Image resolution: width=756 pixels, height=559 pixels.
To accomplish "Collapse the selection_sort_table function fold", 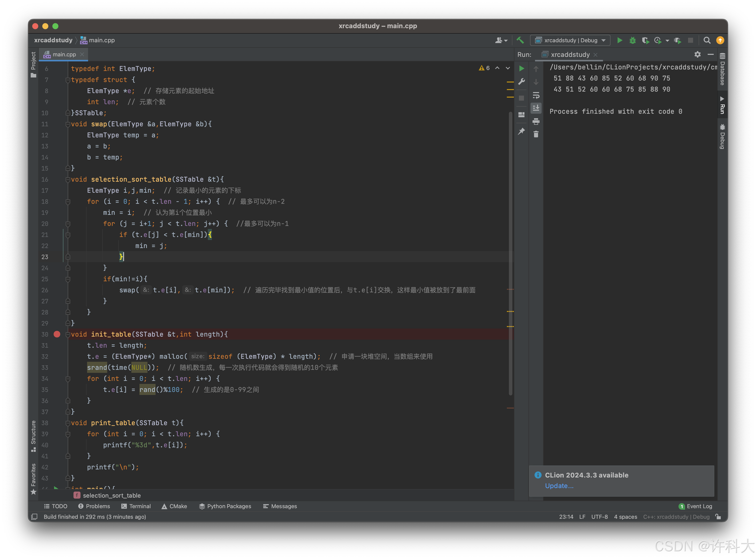I will [x=68, y=179].
